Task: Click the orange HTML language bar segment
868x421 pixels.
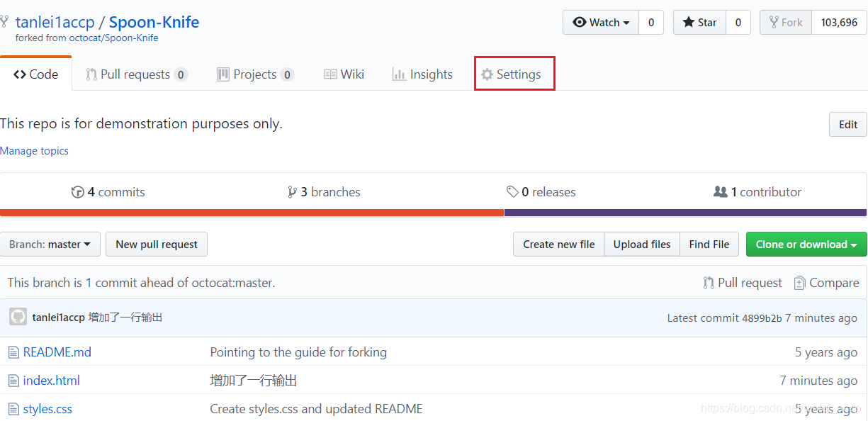Action: pyautogui.click(x=252, y=213)
